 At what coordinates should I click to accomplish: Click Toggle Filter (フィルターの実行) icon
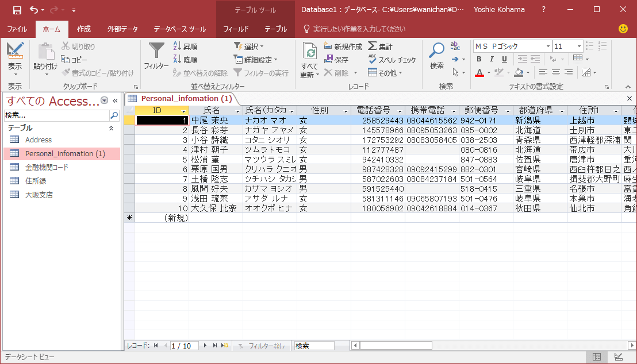pyautogui.click(x=237, y=73)
